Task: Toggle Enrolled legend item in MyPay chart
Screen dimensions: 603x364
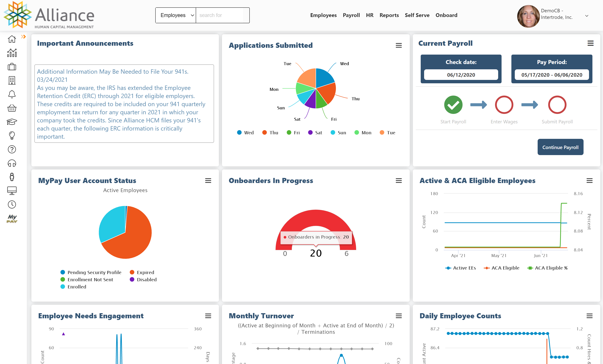Action: coord(73,287)
